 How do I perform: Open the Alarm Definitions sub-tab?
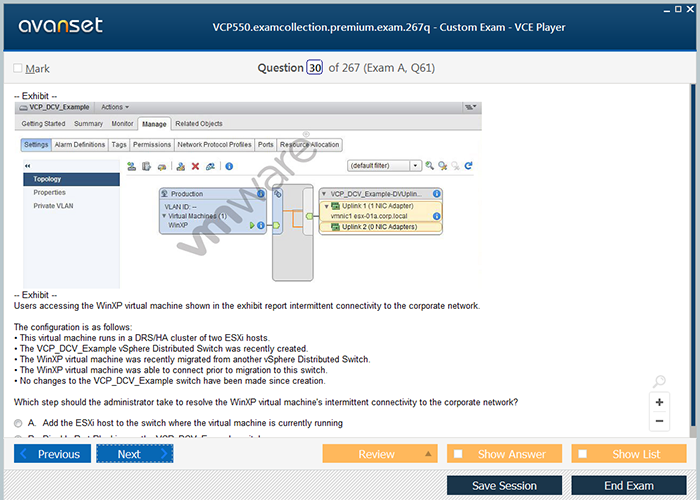(x=80, y=145)
